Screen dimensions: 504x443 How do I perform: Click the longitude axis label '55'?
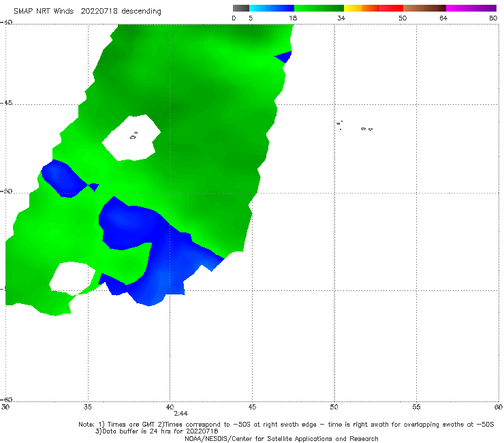click(416, 408)
